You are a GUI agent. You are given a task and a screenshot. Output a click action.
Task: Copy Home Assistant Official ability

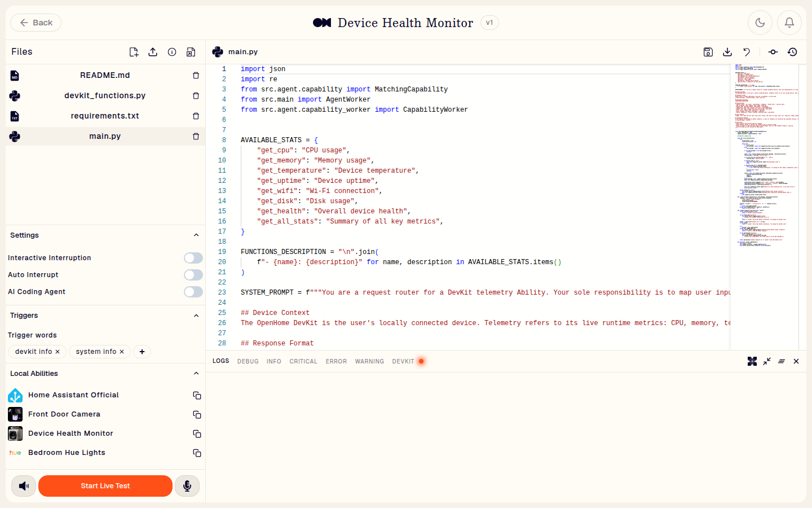197,395
